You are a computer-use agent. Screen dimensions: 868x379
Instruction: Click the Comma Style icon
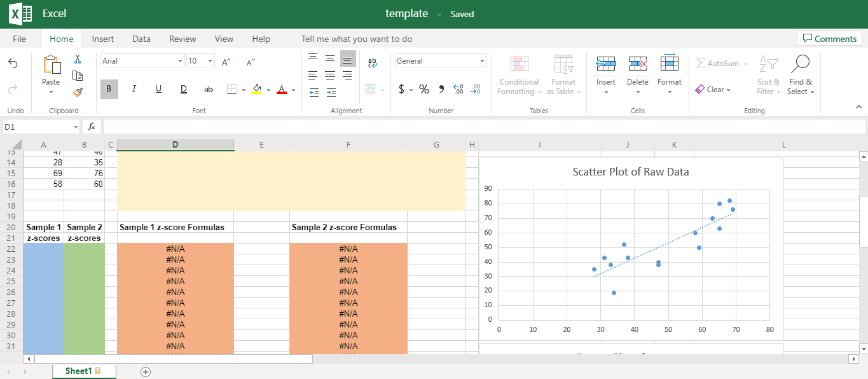coord(441,89)
